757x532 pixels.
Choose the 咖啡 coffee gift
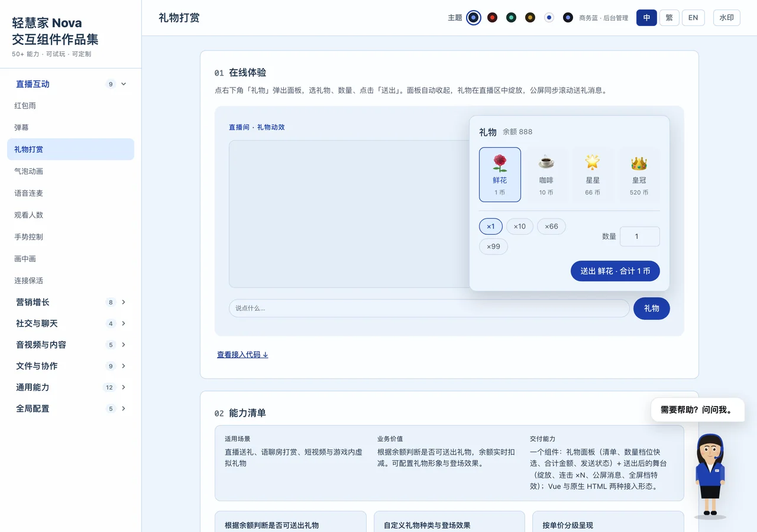546,174
